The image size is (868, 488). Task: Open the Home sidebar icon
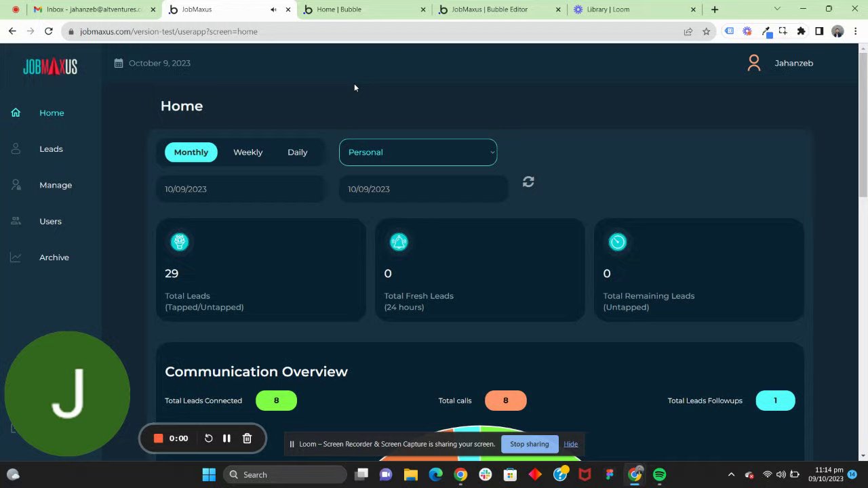16,113
